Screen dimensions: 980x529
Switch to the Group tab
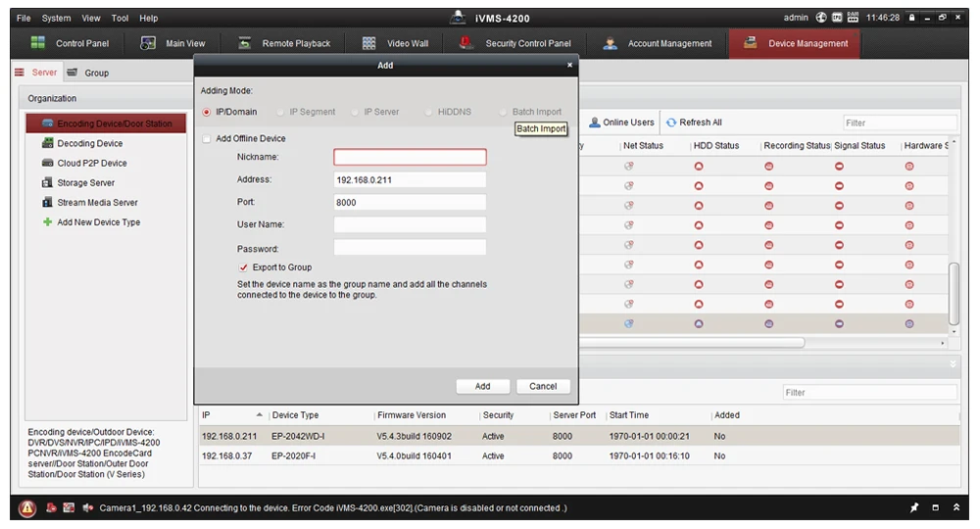point(88,72)
